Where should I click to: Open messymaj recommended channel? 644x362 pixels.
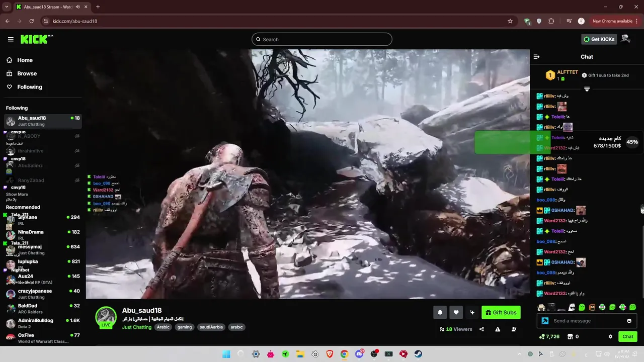(43, 249)
